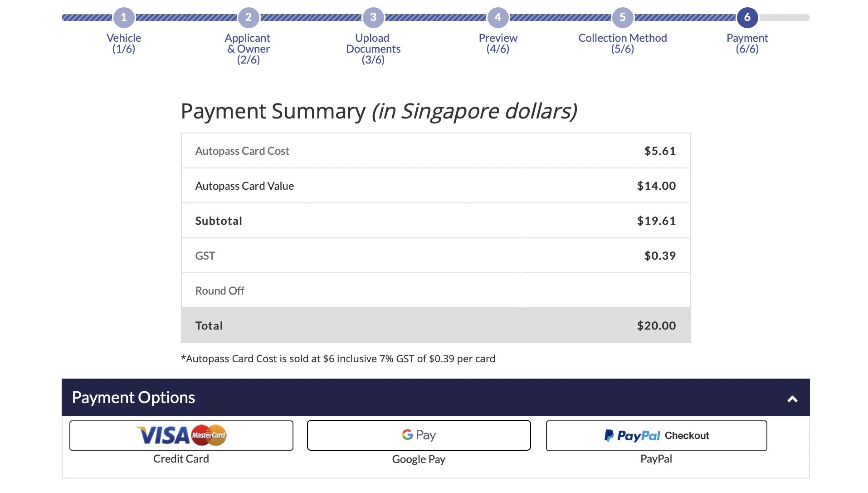Choose the Google Pay button

[x=419, y=435]
